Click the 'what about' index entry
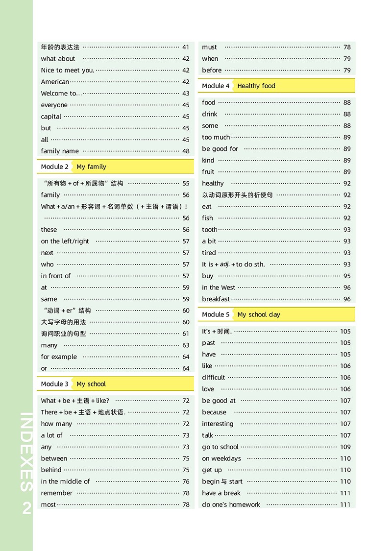This screenshot has height=551, width=392. tap(58, 59)
